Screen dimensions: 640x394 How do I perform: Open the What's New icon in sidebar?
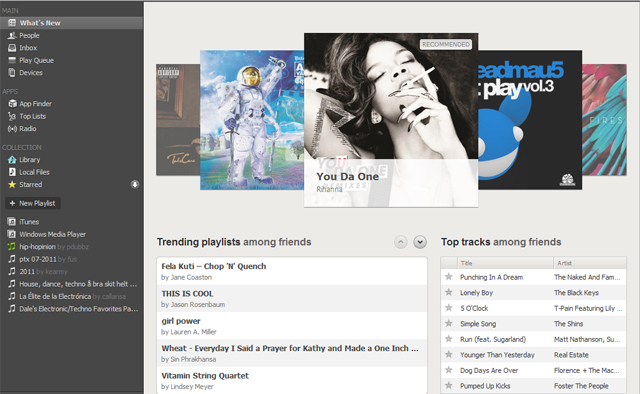click(12, 23)
